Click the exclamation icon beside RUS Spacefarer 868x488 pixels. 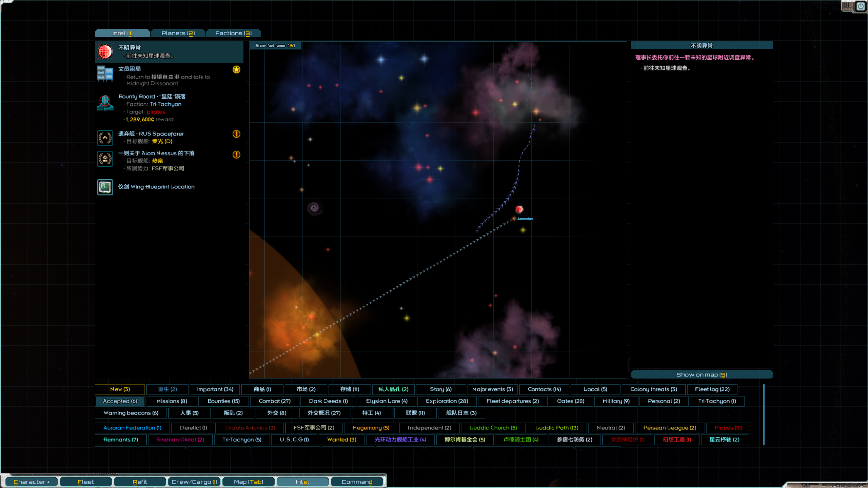pyautogui.click(x=236, y=134)
